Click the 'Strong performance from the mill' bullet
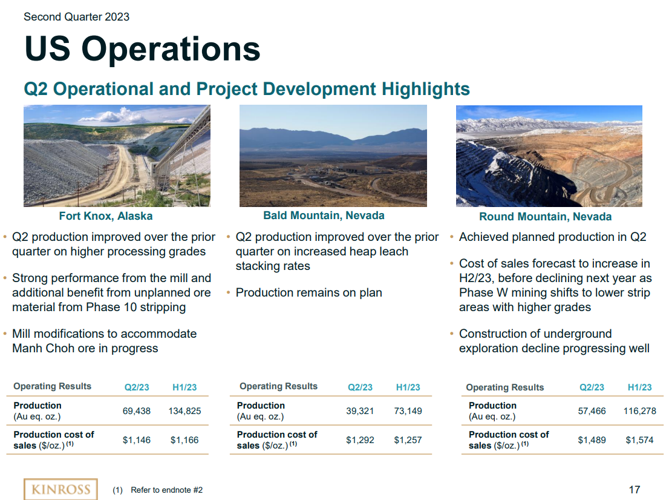The height and width of the screenshot is (500, 669). tap(112, 293)
